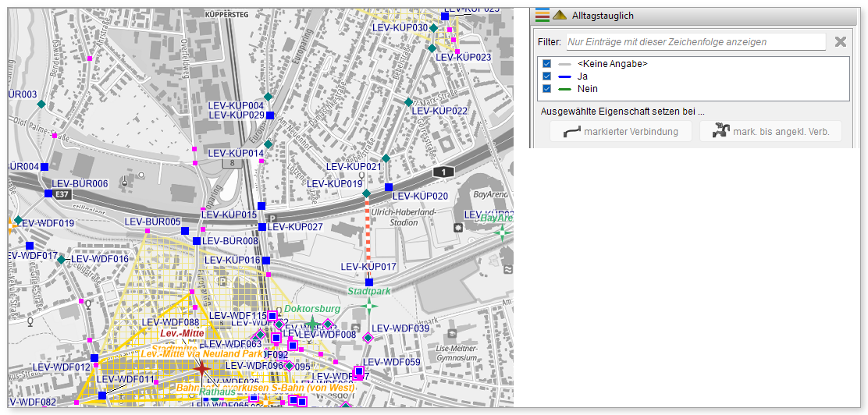This screenshot has height=415, width=868.
Task: Click the golden triangle icon beside Alltagstauglich
Action: point(559,15)
